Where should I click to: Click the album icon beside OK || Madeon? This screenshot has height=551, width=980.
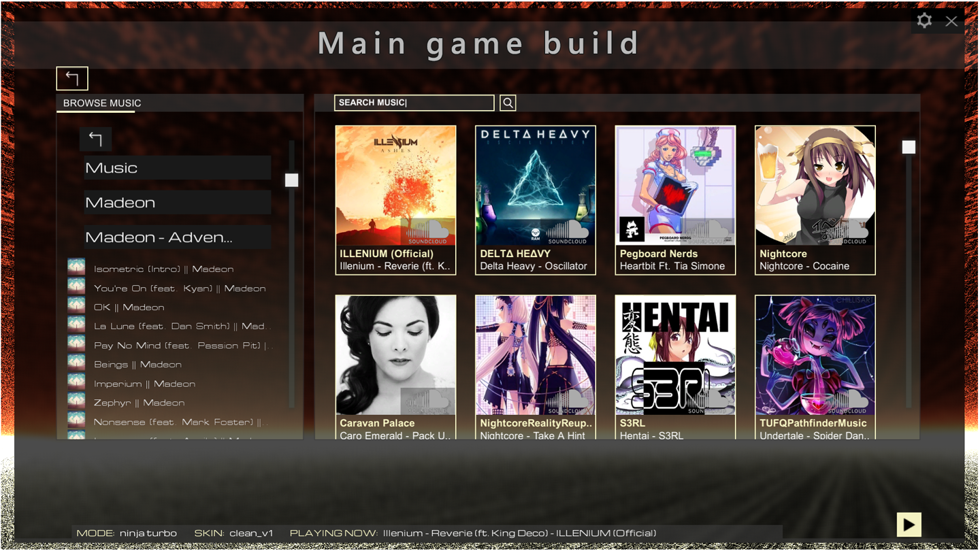click(76, 305)
